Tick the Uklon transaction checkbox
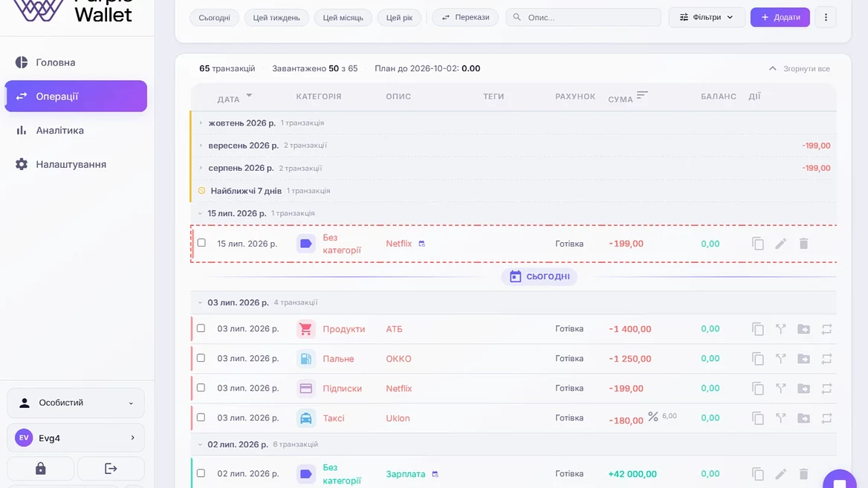868x488 pixels. tap(201, 417)
